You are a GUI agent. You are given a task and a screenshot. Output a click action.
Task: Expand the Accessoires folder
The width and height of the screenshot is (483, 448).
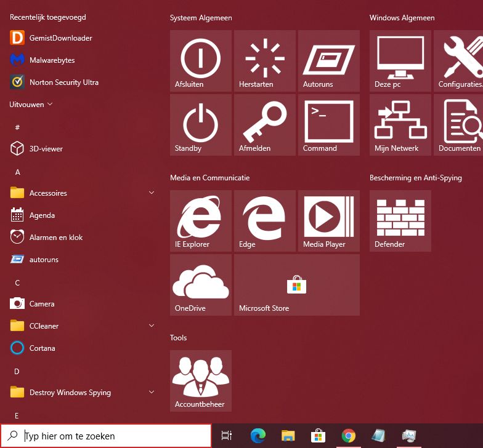coord(81,193)
